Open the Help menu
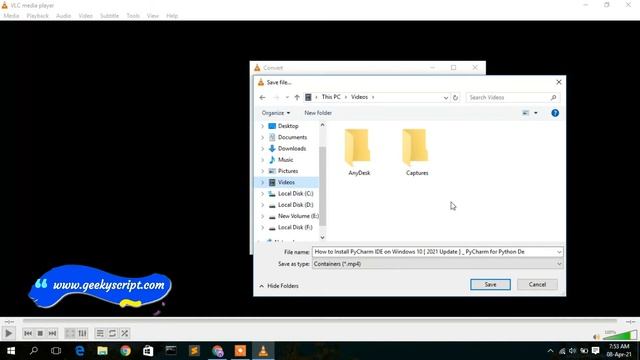The image size is (640, 360). [x=172, y=16]
